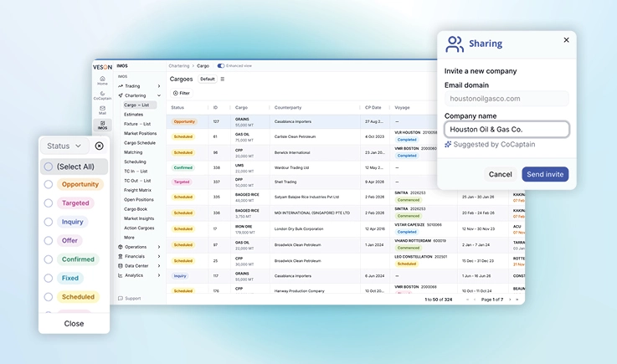Click London Dry Bulk Corporation cell
The height and width of the screenshot is (364, 617).
(x=299, y=228)
